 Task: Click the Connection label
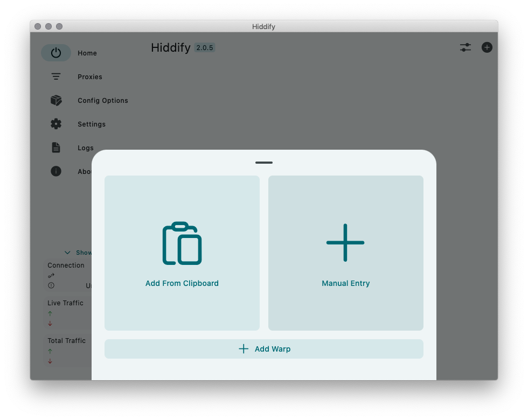click(x=66, y=265)
